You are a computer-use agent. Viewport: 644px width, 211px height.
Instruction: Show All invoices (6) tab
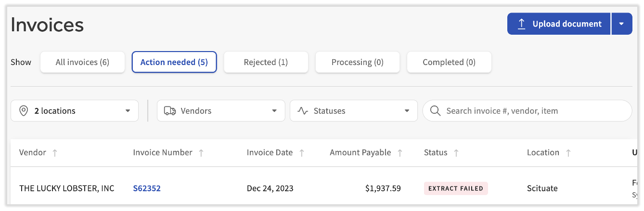(82, 62)
